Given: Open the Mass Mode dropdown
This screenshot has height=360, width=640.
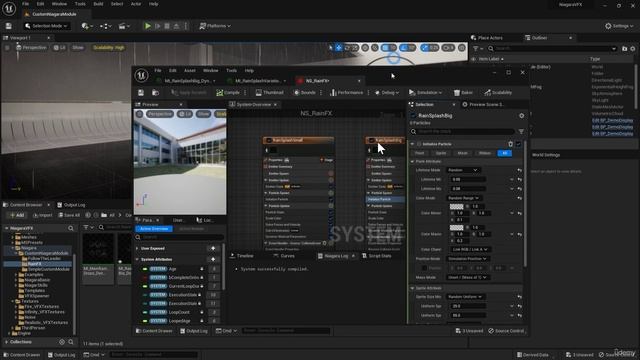Looking at the screenshot, I should click(467, 278).
